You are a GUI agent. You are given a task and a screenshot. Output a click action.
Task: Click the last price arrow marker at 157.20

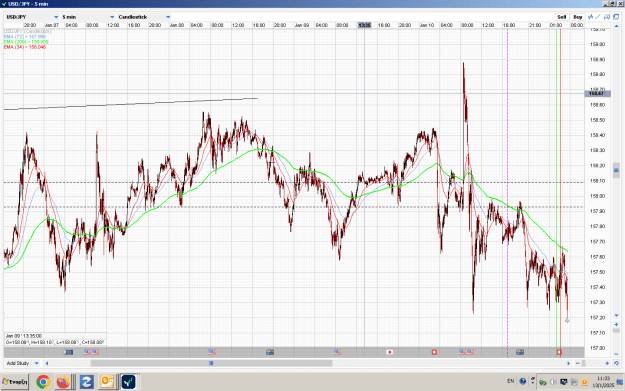coord(567,320)
